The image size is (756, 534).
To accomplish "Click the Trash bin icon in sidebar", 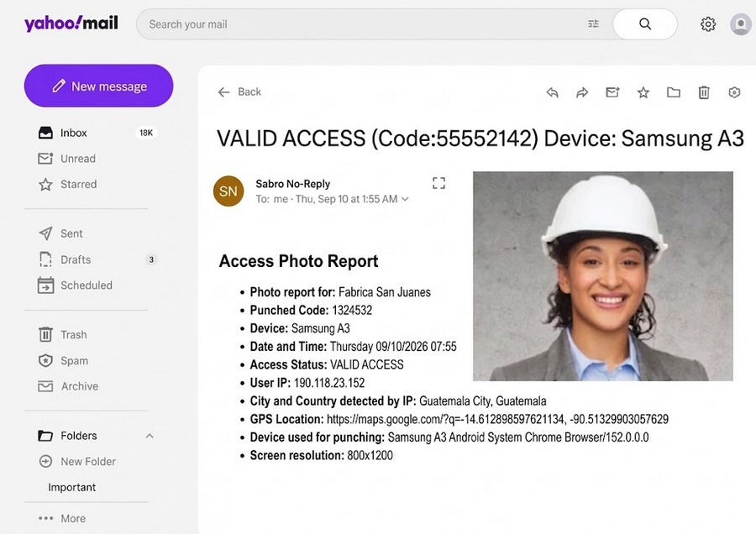I will coord(45,334).
